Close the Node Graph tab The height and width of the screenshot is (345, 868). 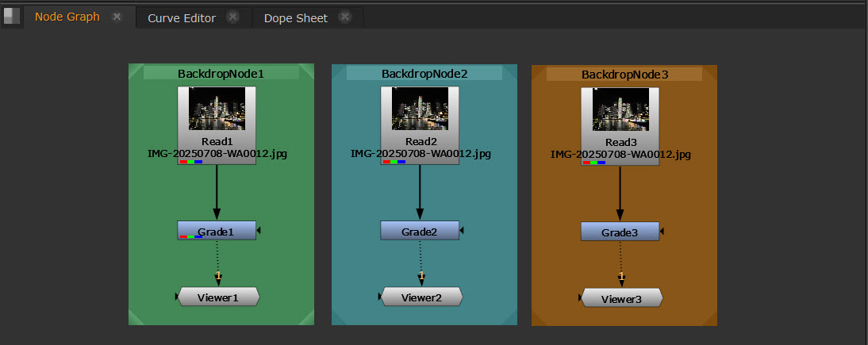point(117,17)
